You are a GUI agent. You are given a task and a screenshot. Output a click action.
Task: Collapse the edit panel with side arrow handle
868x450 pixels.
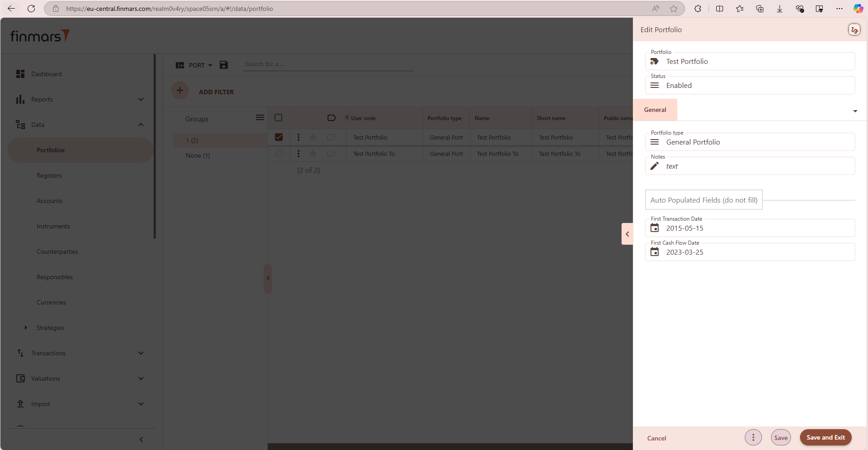(627, 234)
